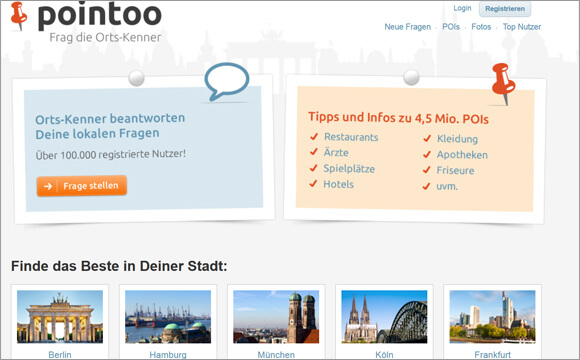Click the red pushpin on the POI card

(503, 84)
